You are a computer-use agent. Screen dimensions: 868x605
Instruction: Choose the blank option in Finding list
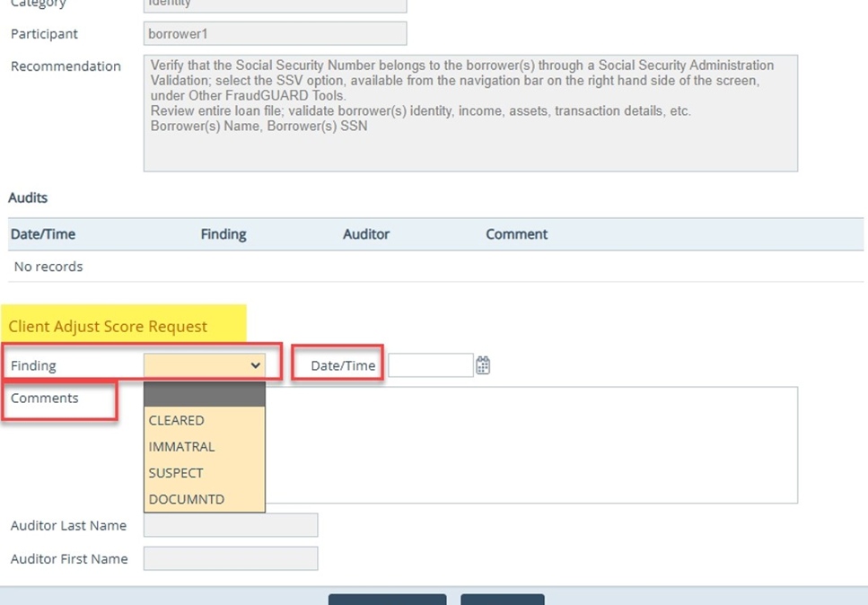click(x=205, y=395)
